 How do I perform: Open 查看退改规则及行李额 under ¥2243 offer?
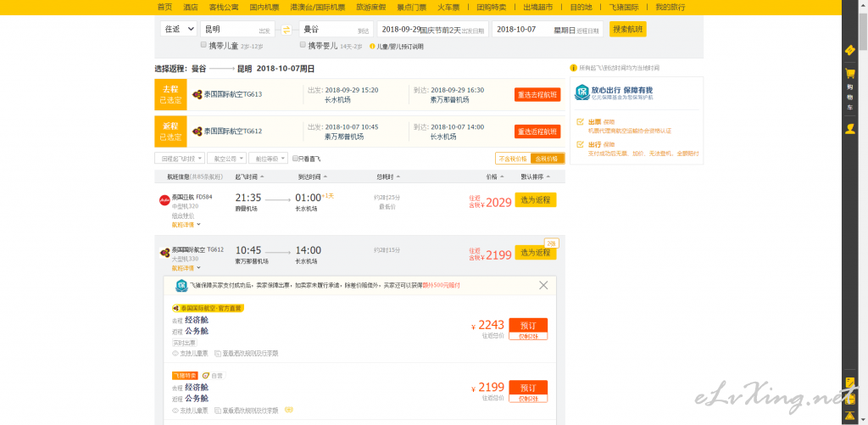tap(250, 353)
